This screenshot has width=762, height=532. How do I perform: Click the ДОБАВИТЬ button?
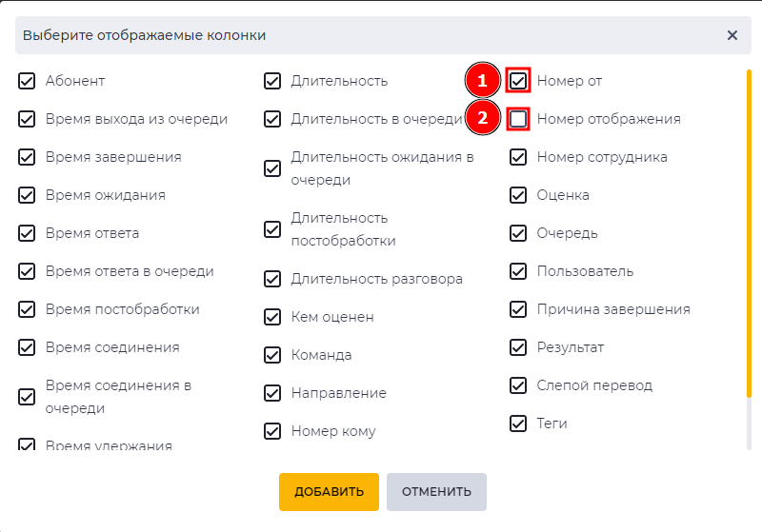[x=329, y=492]
